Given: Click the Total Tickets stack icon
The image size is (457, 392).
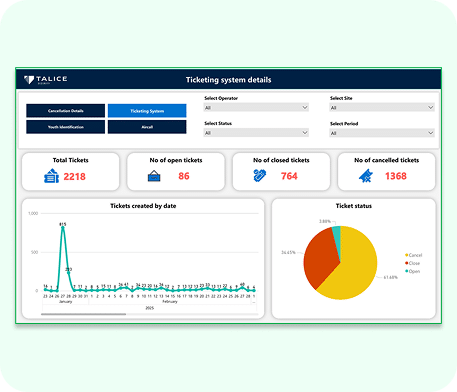Looking at the screenshot, I should [51, 176].
